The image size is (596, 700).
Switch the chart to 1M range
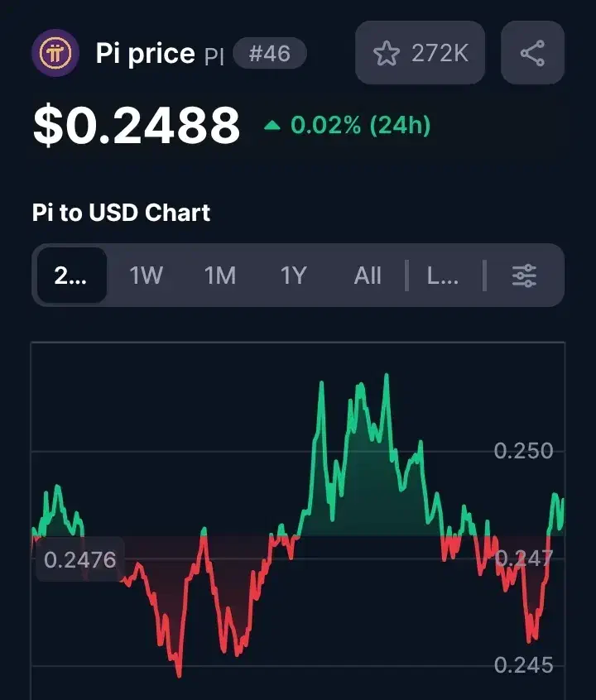click(220, 276)
